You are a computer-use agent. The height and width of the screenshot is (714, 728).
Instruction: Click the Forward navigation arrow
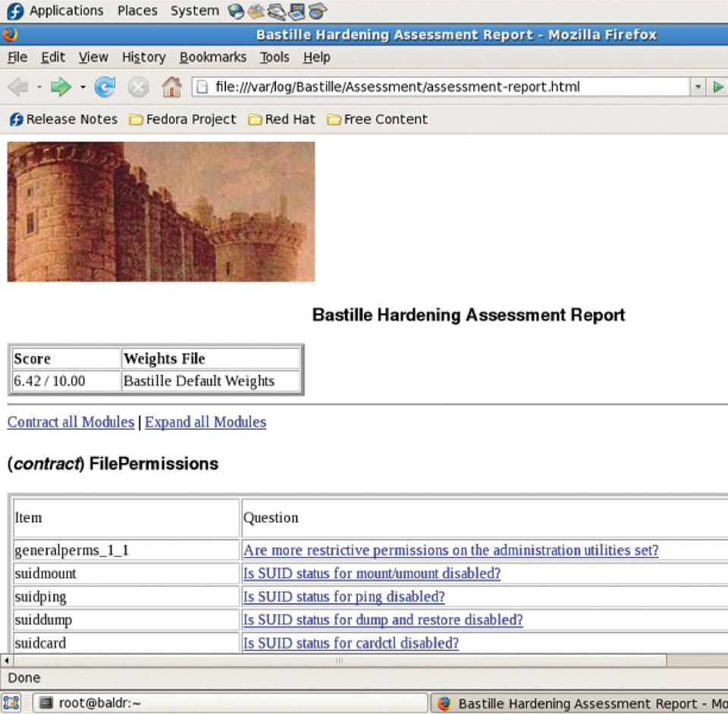61,87
